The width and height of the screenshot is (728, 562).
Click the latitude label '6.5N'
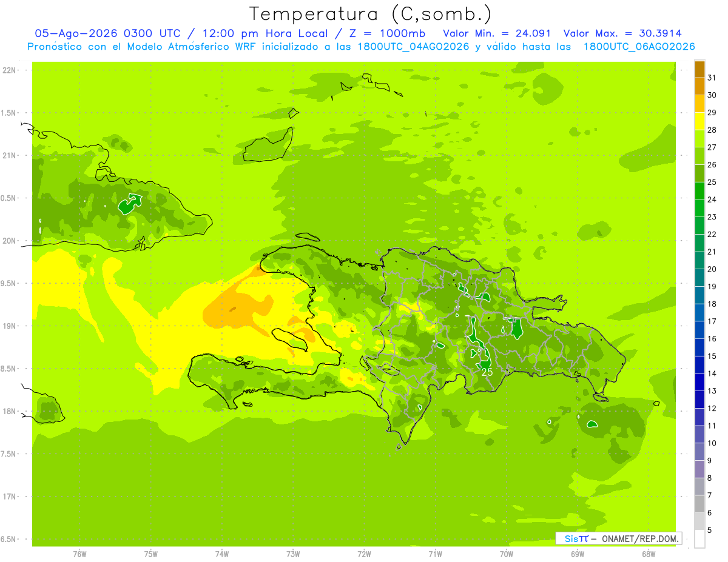[x=9, y=539]
